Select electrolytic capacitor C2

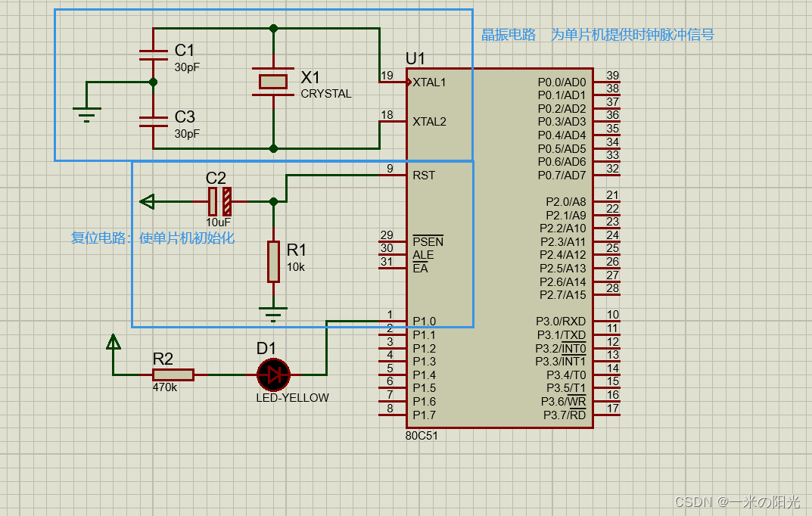[219, 201]
